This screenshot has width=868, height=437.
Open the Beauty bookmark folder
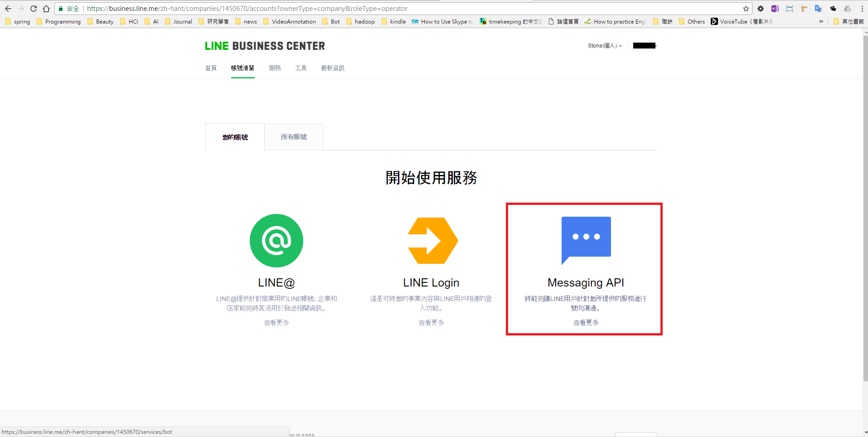pos(101,21)
